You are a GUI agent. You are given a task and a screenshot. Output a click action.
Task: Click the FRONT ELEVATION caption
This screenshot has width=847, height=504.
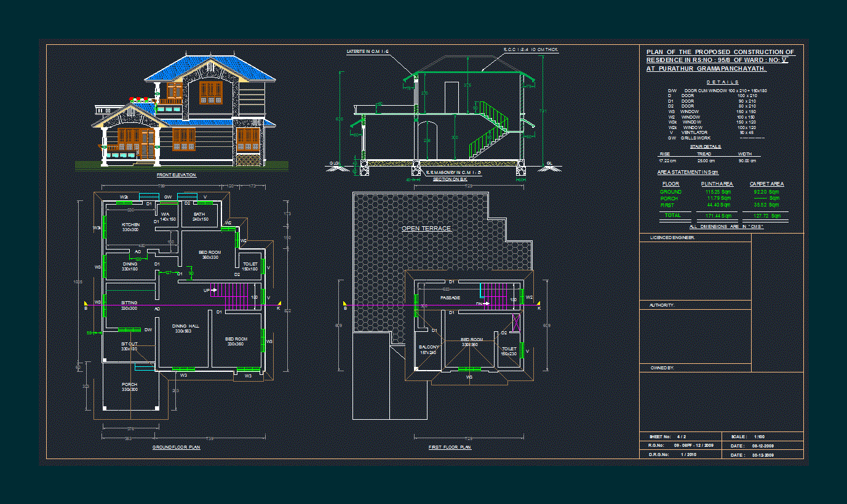tap(176, 175)
